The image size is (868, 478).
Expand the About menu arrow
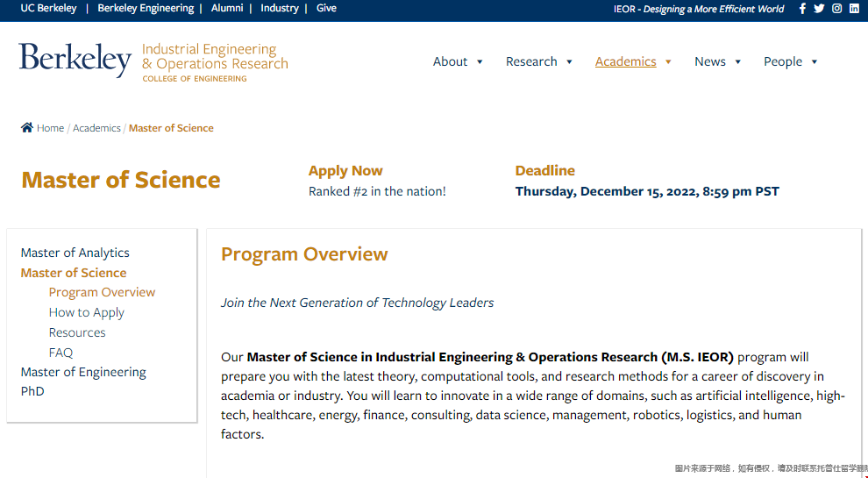[x=480, y=62]
